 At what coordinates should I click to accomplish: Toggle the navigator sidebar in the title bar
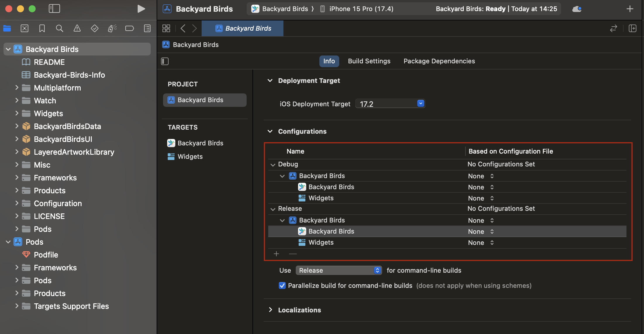coord(54,9)
